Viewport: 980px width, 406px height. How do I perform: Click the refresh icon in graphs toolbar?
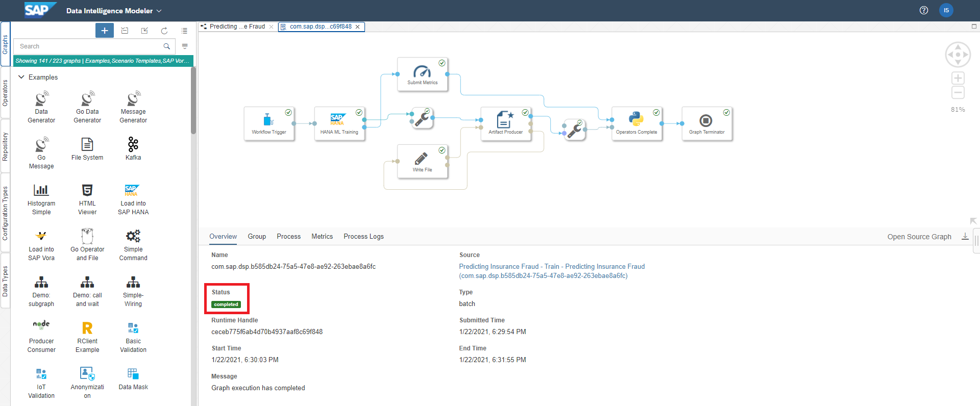click(x=164, y=31)
